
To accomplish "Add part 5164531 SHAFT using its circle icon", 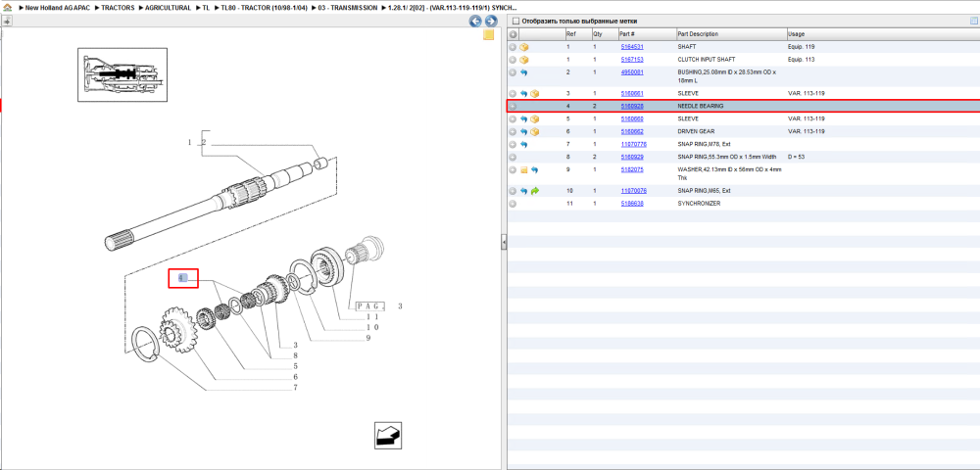I will tap(513, 47).
